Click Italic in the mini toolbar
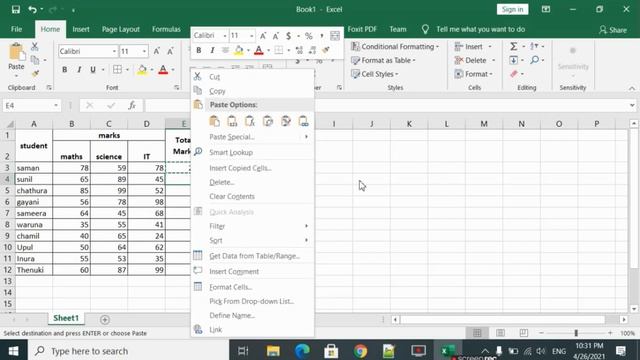Image resolution: width=640 pixels, height=360 pixels. coord(212,50)
